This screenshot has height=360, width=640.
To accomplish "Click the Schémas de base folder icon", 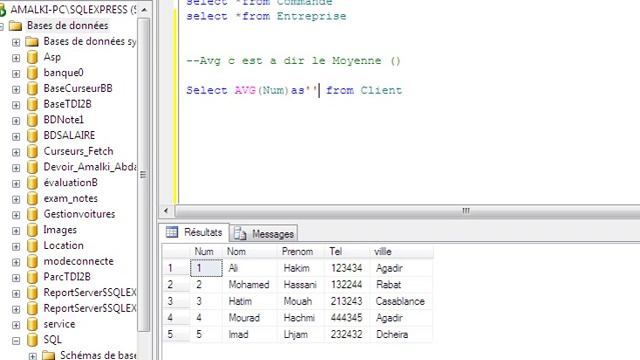I will (x=48, y=356).
